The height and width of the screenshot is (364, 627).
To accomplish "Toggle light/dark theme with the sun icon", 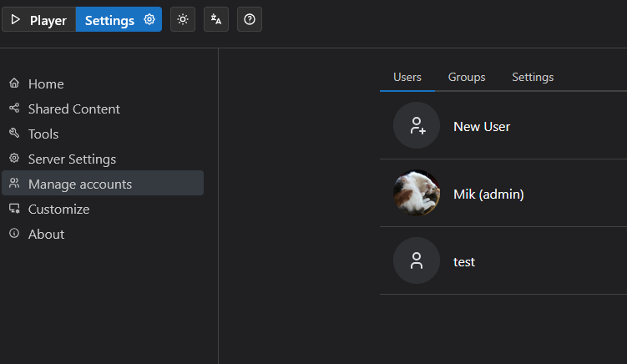I will (183, 19).
